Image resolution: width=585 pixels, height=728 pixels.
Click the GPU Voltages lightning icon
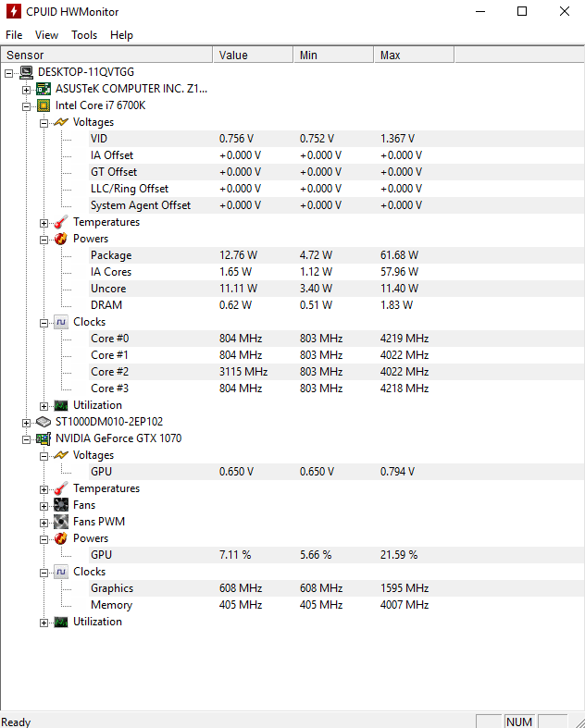click(x=61, y=455)
